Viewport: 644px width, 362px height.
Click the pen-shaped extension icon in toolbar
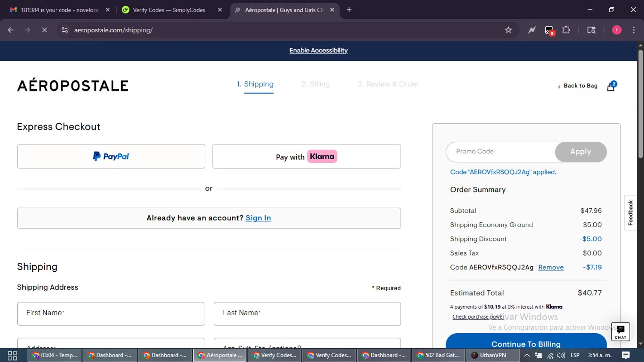click(532, 30)
